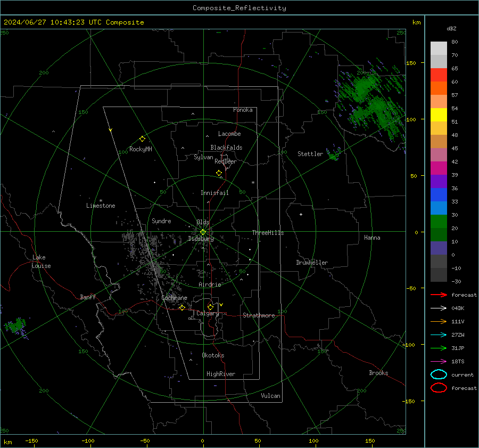The height and width of the screenshot is (448, 479).
Task: Click the Ponoka city label
Action: click(243, 110)
